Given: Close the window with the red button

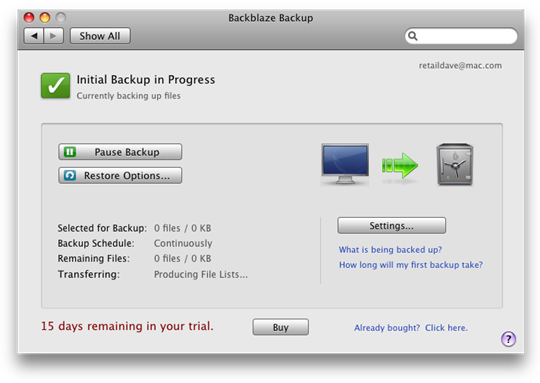Looking at the screenshot, I should coord(29,17).
